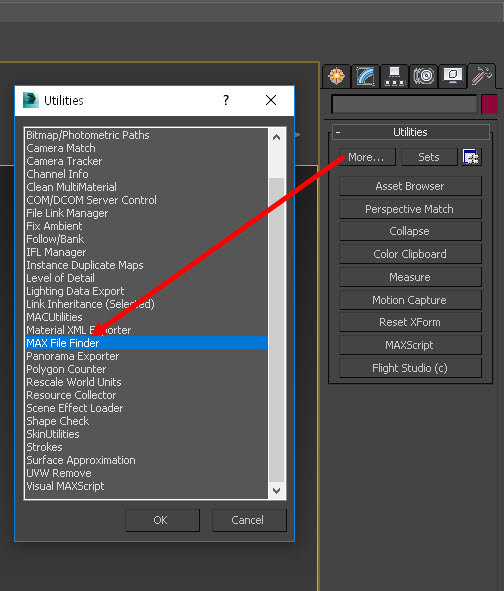
Task: Select Surface Approximation entry
Action: tap(146, 460)
